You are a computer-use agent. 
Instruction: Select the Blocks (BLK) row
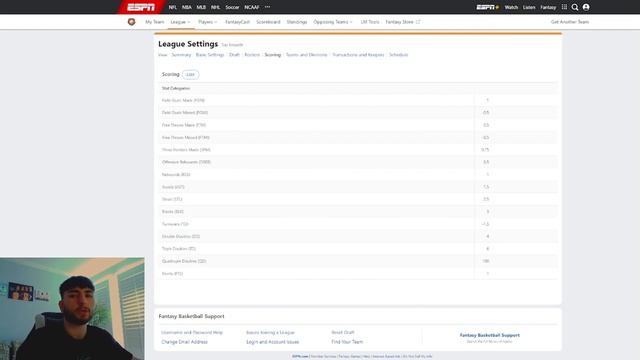pos(358,211)
